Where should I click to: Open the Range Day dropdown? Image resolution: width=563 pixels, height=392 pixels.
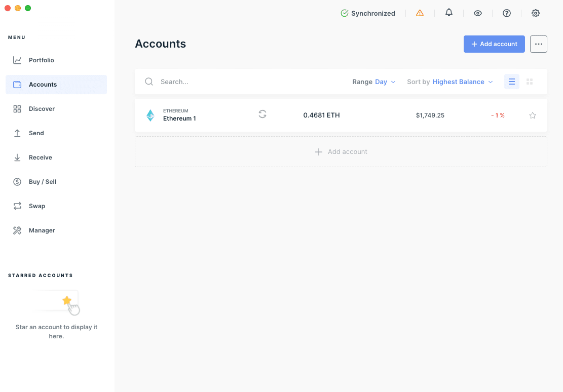[x=385, y=82]
